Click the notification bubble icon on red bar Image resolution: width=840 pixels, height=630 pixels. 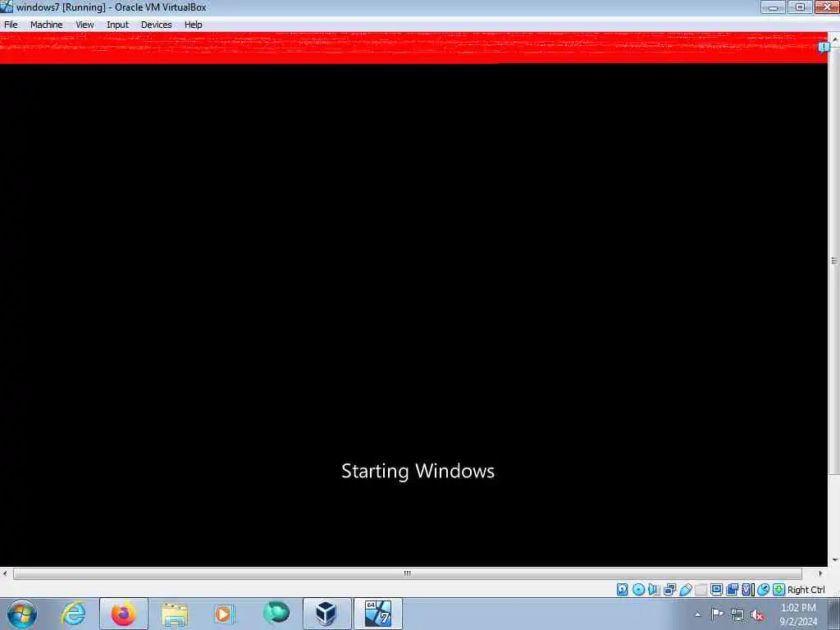click(824, 48)
